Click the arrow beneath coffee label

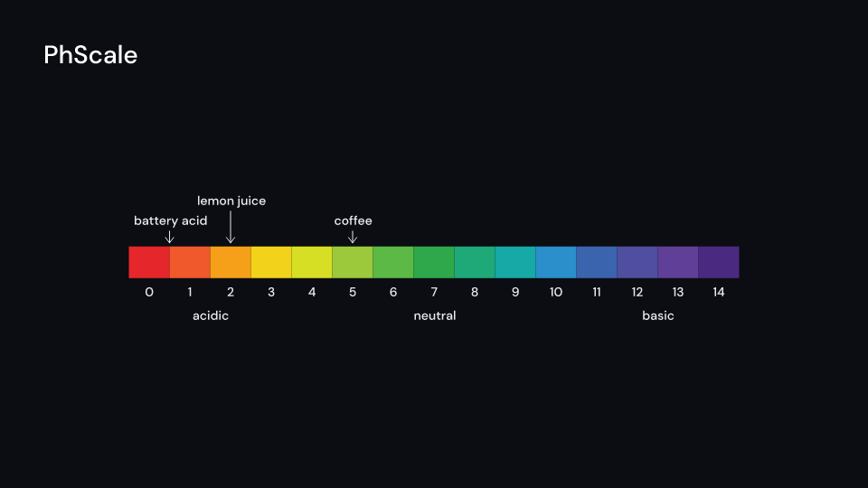pos(352,237)
